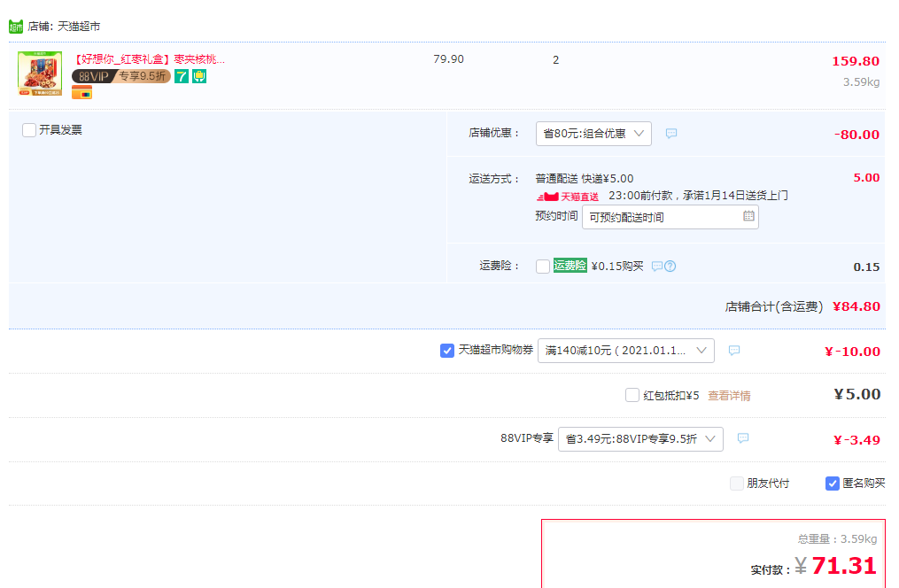Click the 店铺: 天猫超市 store name
The height and width of the screenshot is (588, 899).
64,27
